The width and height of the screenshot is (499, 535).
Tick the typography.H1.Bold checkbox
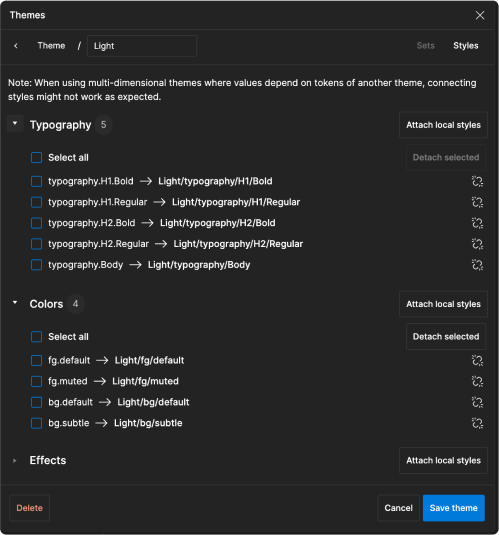pos(37,181)
